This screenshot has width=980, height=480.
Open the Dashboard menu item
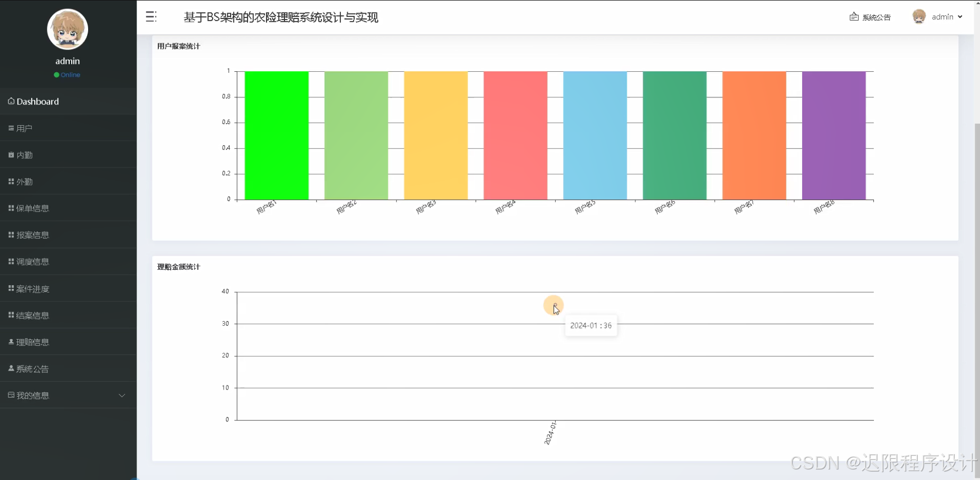[x=68, y=101]
